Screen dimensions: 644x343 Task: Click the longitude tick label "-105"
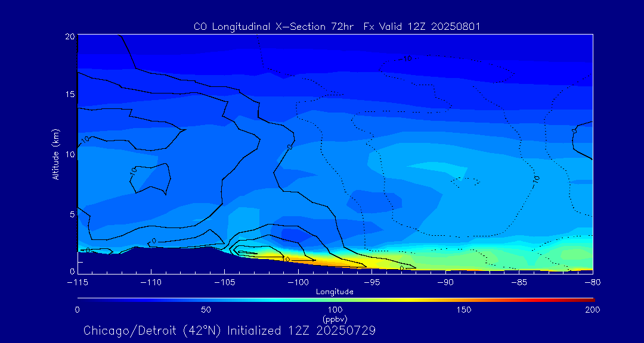point(225,283)
